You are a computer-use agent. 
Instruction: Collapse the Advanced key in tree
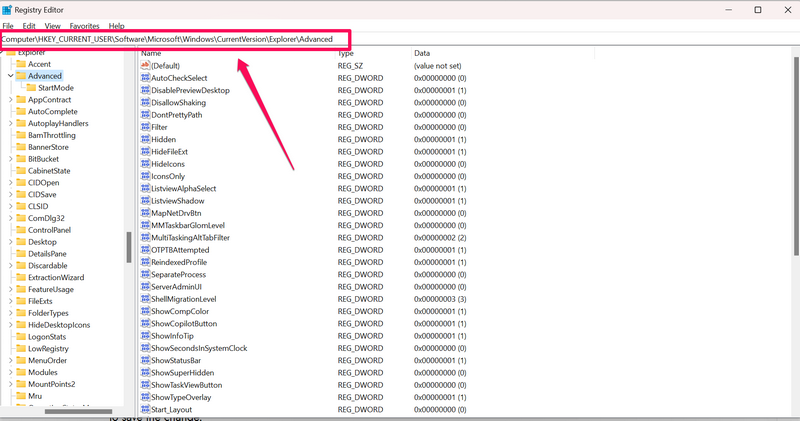pos(10,76)
